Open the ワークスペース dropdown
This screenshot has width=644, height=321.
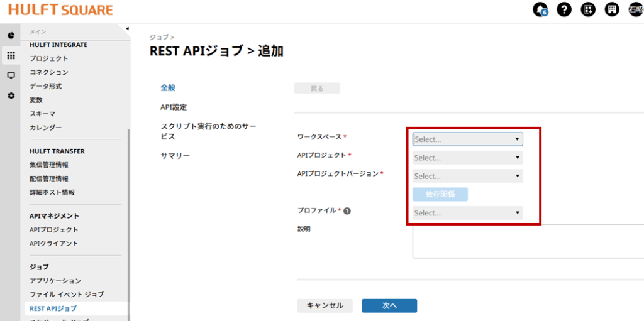pyautogui.click(x=467, y=139)
